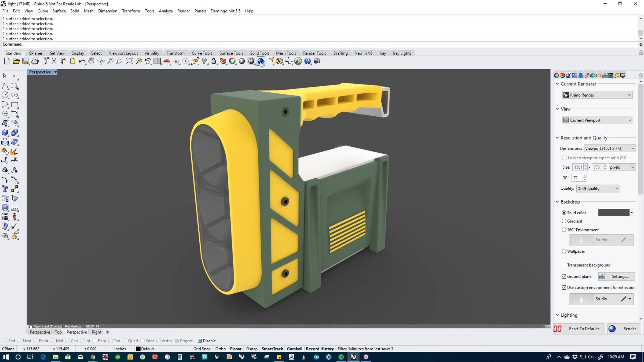
Task: Click the Save disk icon
Action: tap(25, 61)
